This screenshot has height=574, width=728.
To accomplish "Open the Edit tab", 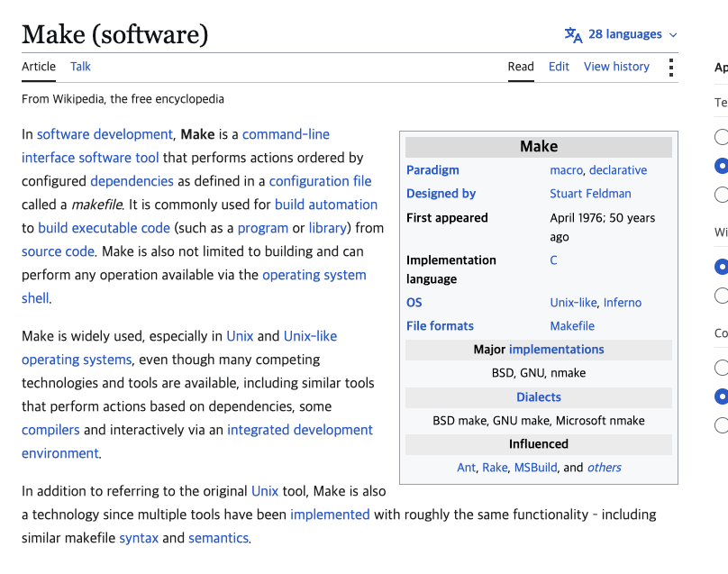I will coord(559,67).
